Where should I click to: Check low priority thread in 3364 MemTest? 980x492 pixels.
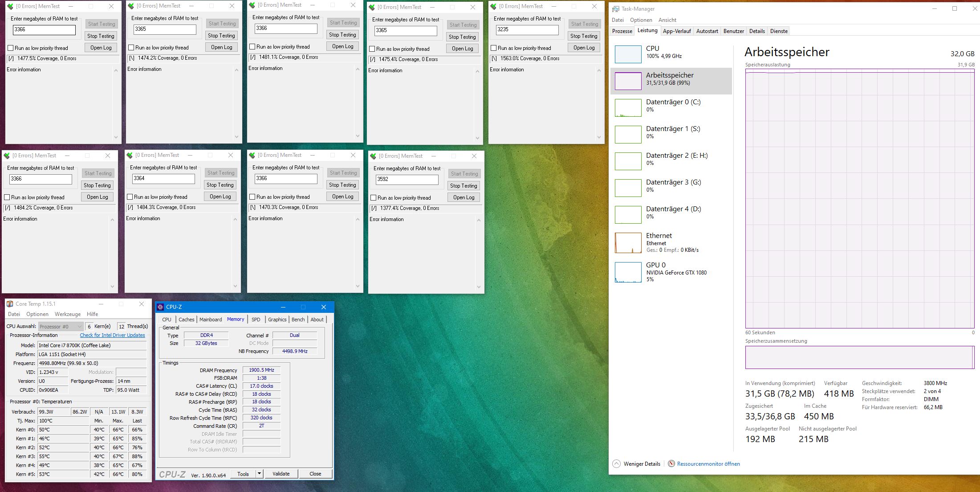tap(130, 197)
